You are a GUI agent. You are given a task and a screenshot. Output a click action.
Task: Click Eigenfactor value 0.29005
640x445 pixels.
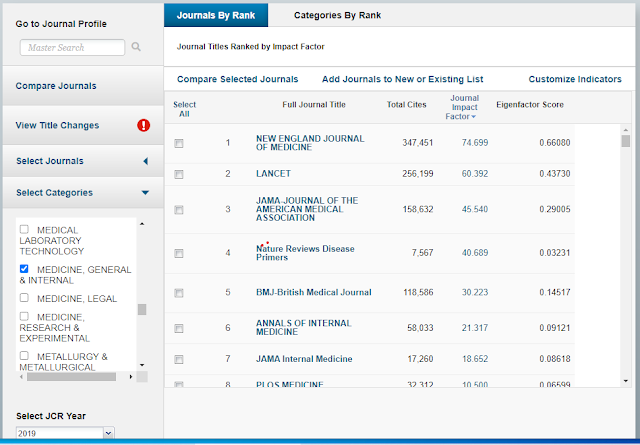[x=555, y=209]
